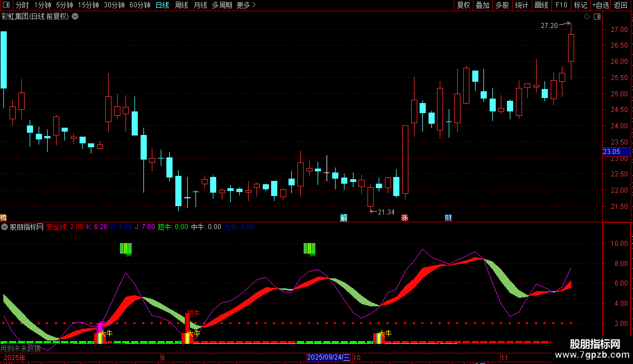
Task: Click the 榜 marker icon
Action: [3, 218]
